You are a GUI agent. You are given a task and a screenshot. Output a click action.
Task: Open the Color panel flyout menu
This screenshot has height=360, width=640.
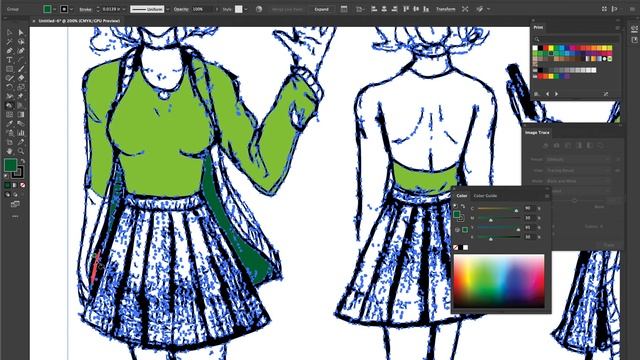coord(547,196)
